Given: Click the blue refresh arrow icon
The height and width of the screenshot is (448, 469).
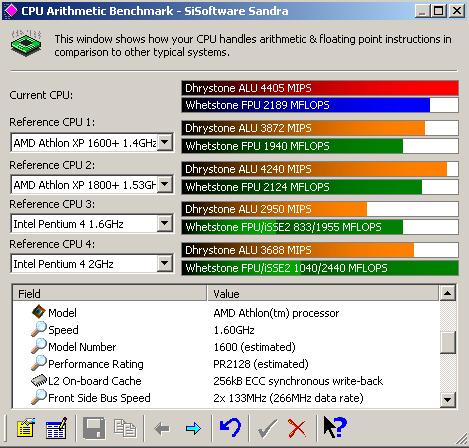Looking at the screenshot, I should pos(230,427).
